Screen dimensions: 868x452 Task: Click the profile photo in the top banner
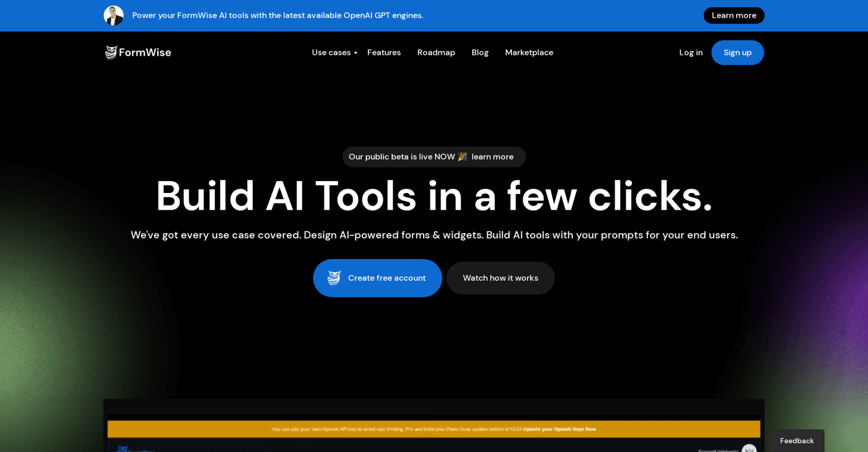point(113,16)
